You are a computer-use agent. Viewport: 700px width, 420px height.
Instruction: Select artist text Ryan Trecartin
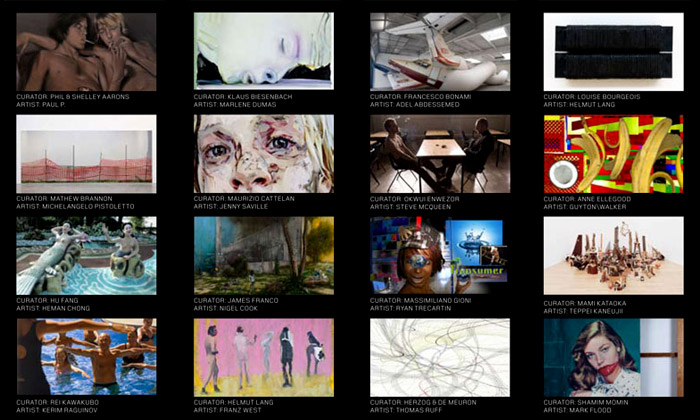pos(411,308)
